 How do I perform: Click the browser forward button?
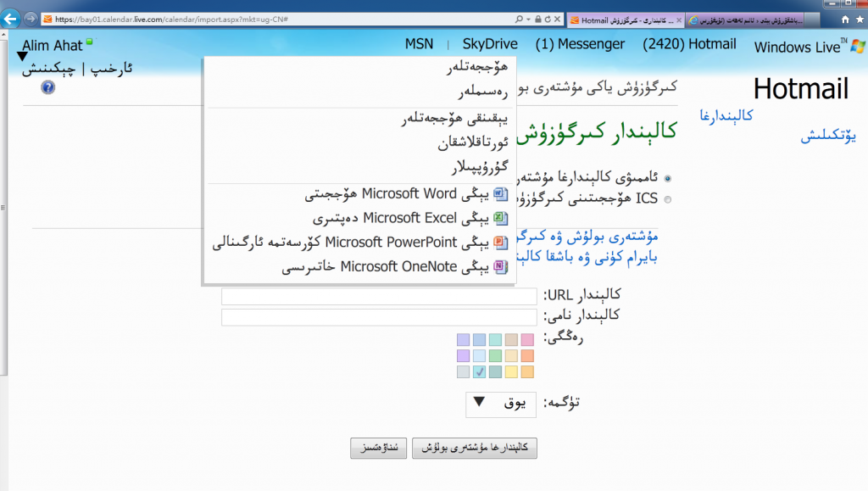[31, 19]
